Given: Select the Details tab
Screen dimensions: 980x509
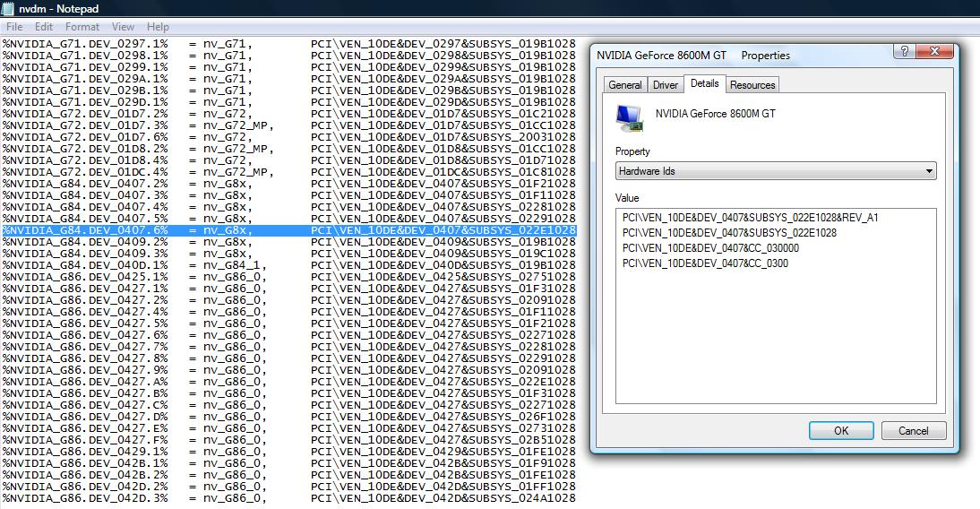Looking at the screenshot, I should click(x=704, y=84).
